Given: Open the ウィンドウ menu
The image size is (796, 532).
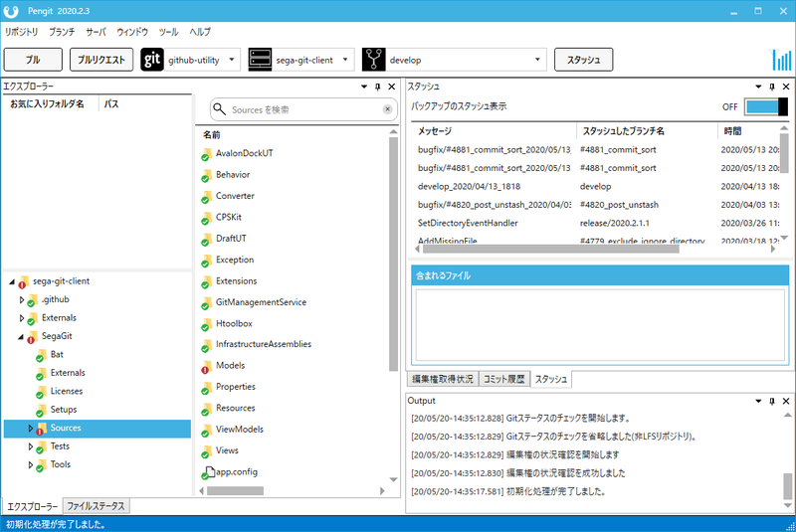Looking at the screenshot, I should click(132, 32).
